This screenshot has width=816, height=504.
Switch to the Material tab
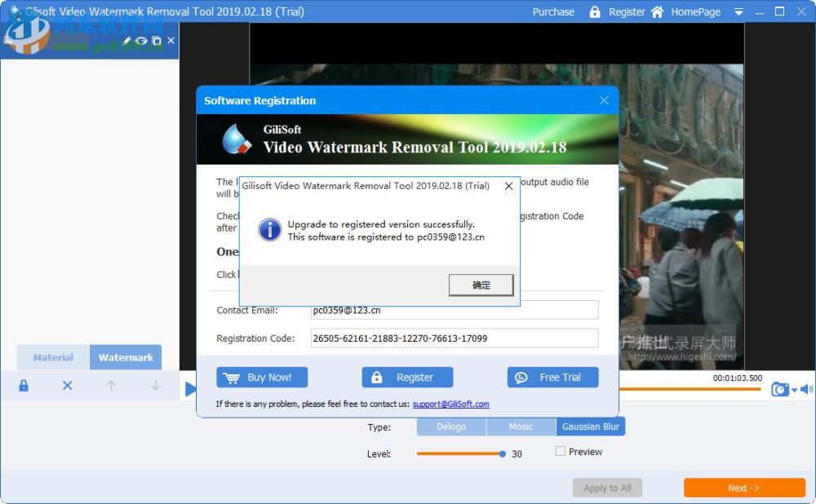click(52, 357)
